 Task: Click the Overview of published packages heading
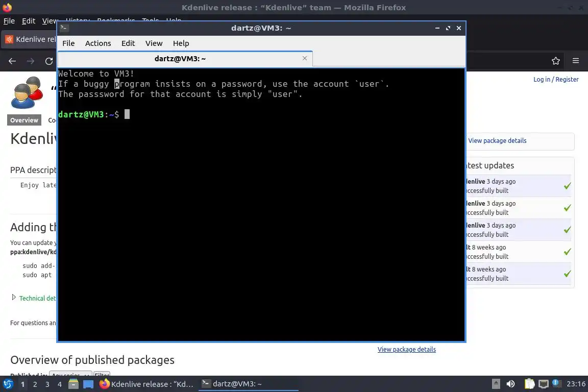(92, 360)
